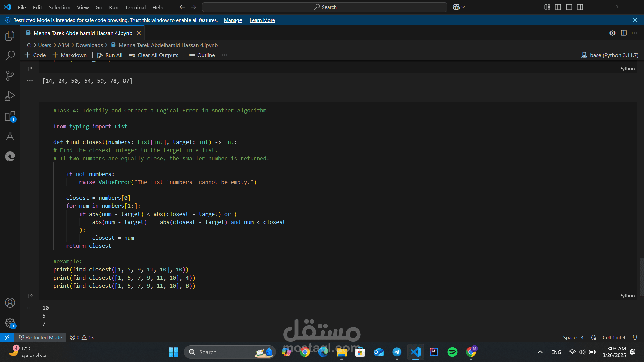Viewport: 644px width, 362px height.
Task: Open the Testing flask view
Action: point(10,136)
